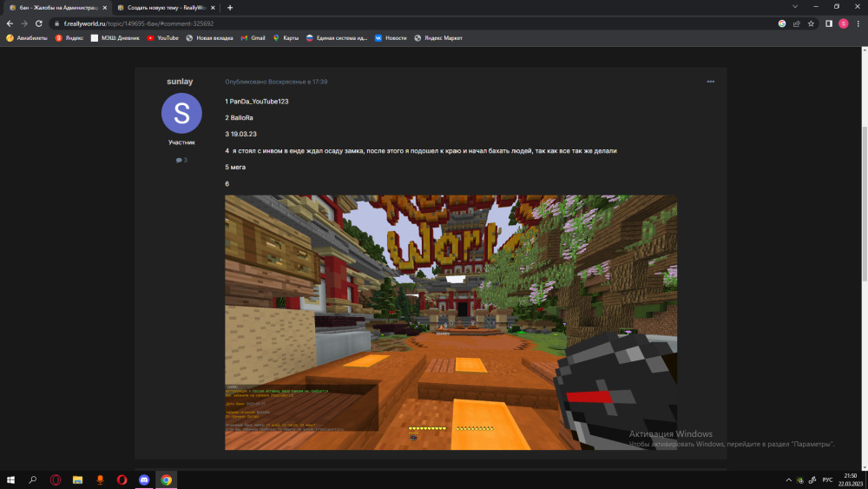Open the VK Новости bookmark
Screen dimensions: 868x489
pyautogui.click(x=391, y=38)
